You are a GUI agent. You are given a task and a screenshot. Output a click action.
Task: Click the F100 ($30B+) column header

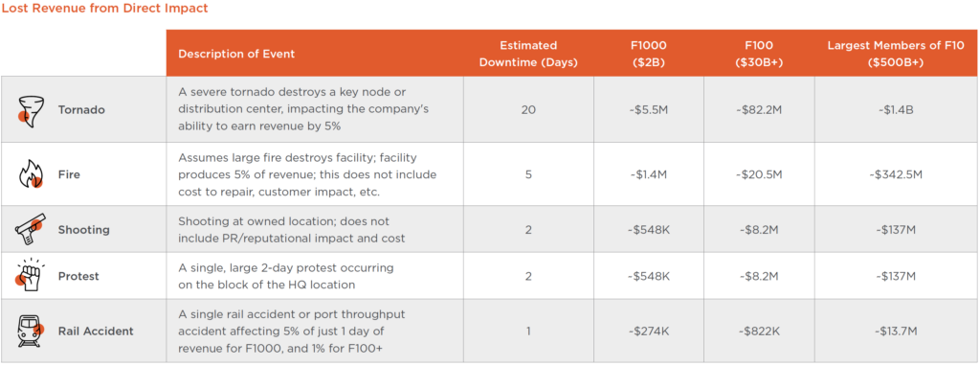(759, 54)
